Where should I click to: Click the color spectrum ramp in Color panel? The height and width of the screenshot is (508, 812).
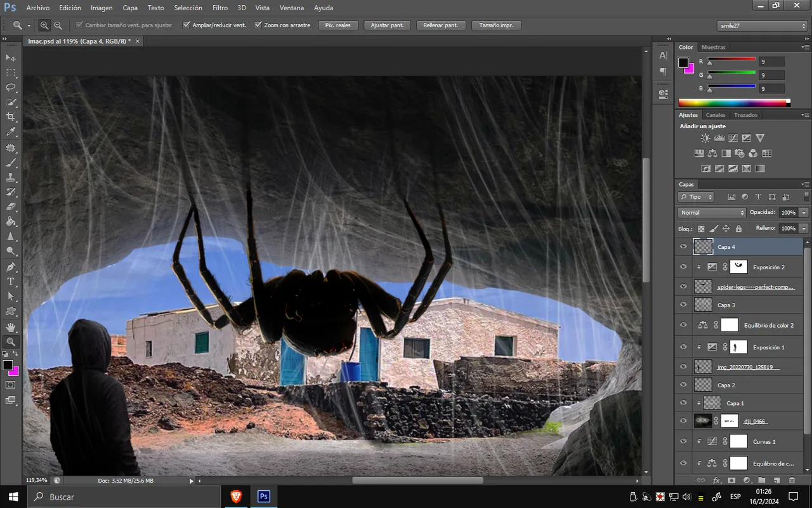(x=734, y=102)
